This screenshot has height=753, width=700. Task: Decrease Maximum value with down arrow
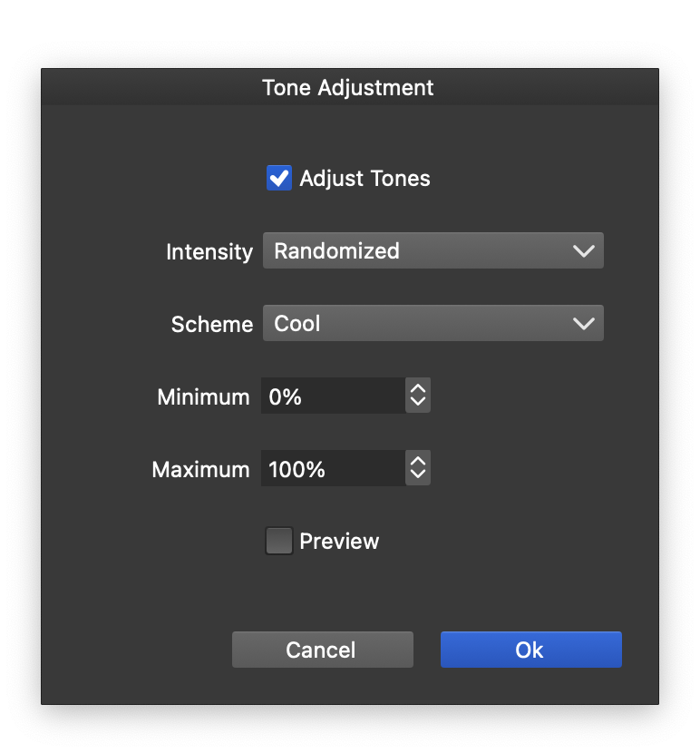[417, 474]
